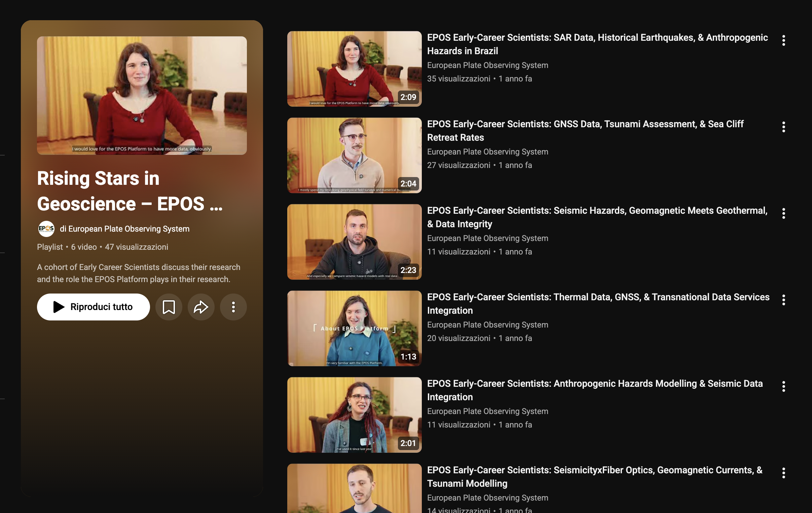Play the 2:01 Anthropogenic Hazards video thumbnail
The height and width of the screenshot is (513, 812).
(x=355, y=414)
